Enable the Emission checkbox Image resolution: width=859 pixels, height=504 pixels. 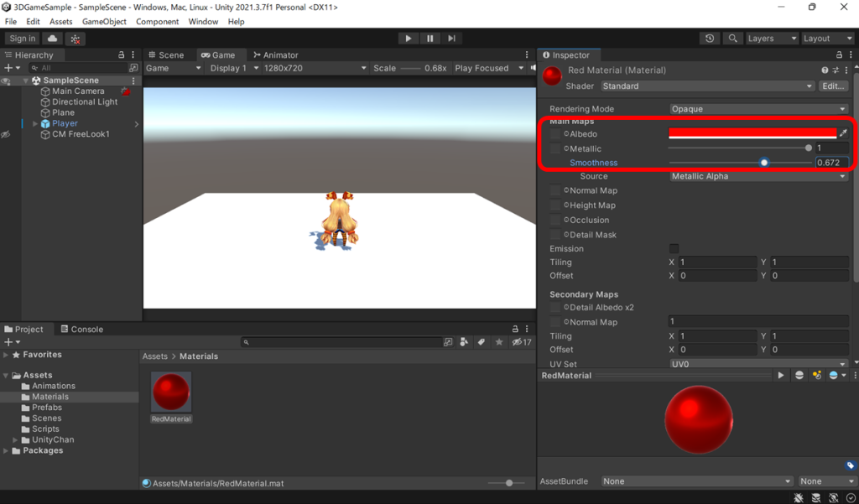point(674,248)
